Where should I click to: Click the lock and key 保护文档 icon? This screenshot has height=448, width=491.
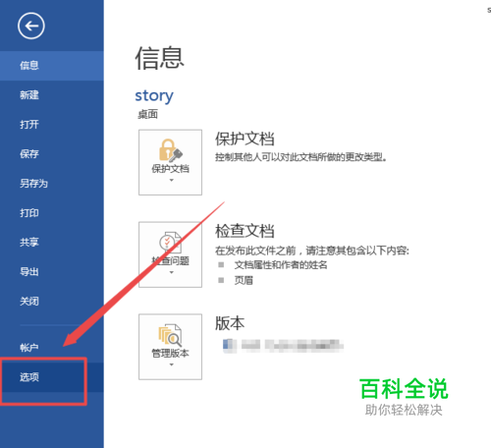(171, 150)
